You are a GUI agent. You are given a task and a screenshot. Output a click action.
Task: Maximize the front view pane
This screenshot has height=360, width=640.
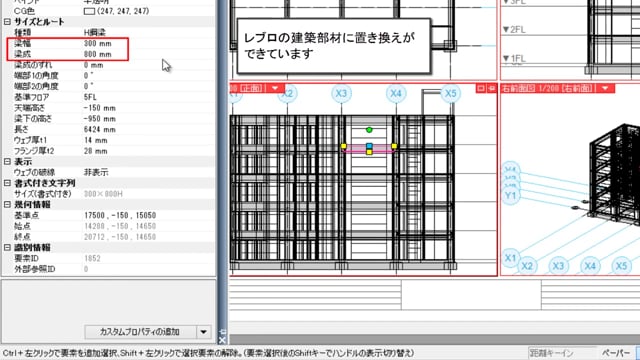point(481,88)
